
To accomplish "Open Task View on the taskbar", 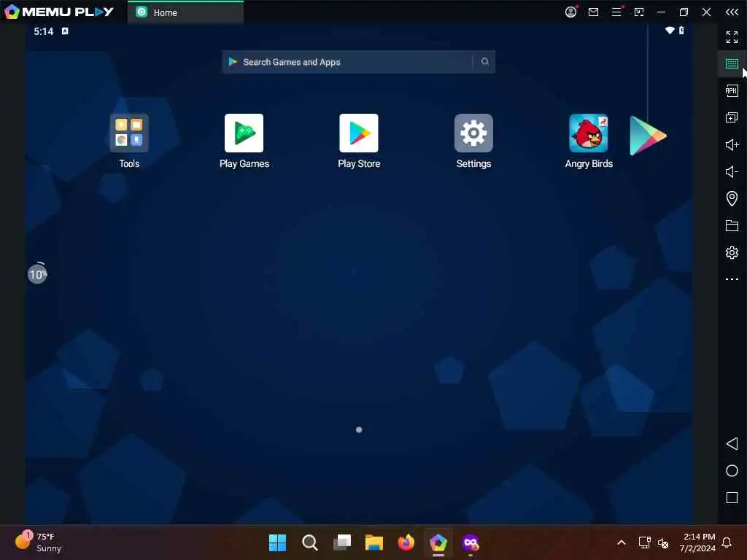I will pos(342,542).
